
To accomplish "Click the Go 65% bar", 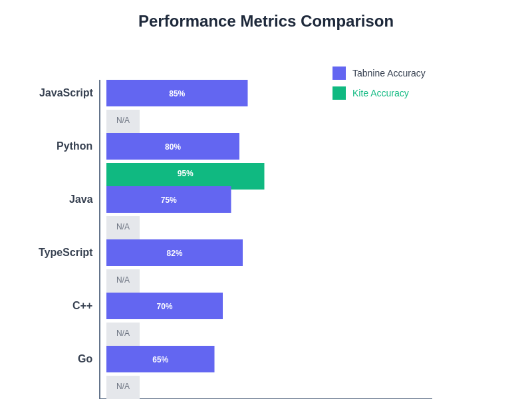I will (x=160, y=359).
